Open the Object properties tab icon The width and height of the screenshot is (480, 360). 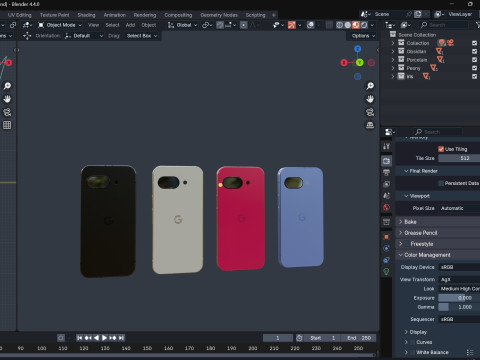coord(386,237)
